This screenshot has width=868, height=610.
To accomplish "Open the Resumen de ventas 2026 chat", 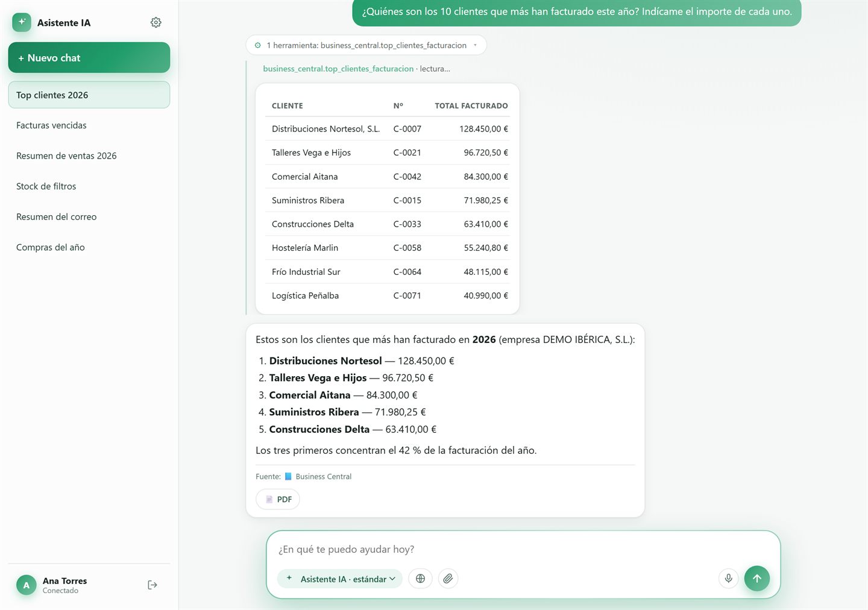I will click(89, 156).
